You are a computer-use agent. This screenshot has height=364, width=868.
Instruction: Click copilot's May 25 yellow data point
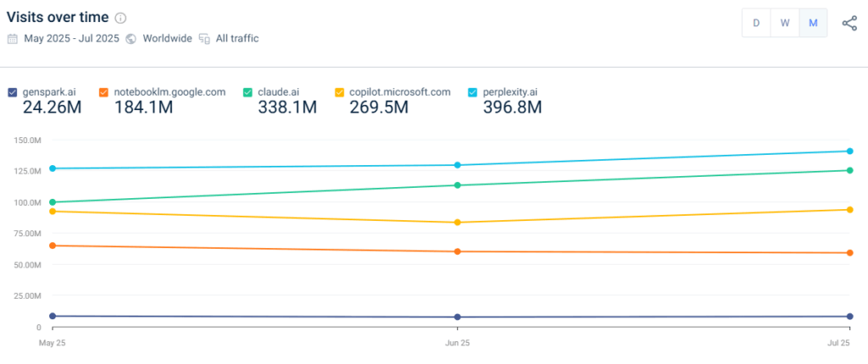pos(53,212)
